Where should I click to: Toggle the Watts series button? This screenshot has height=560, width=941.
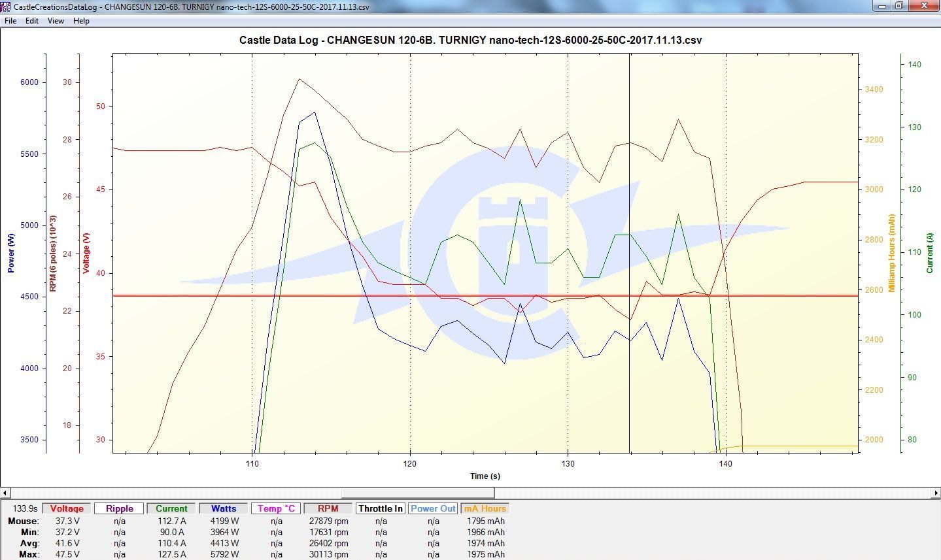point(224,508)
